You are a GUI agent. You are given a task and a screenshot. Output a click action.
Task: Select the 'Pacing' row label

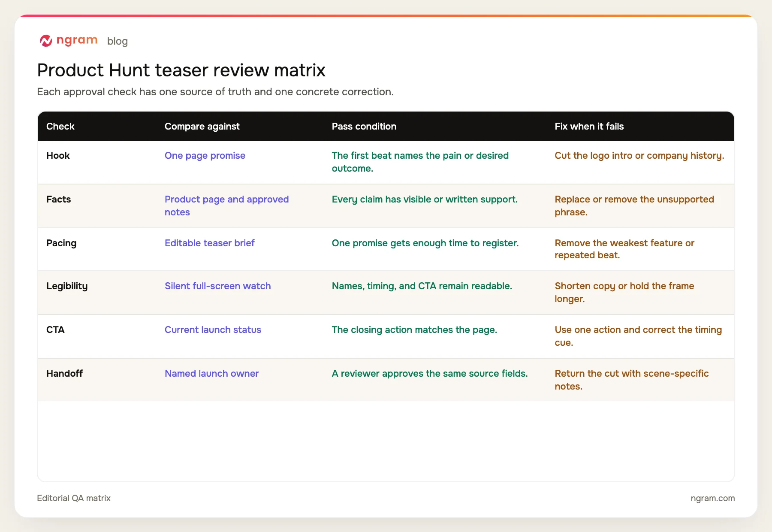click(61, 243)
